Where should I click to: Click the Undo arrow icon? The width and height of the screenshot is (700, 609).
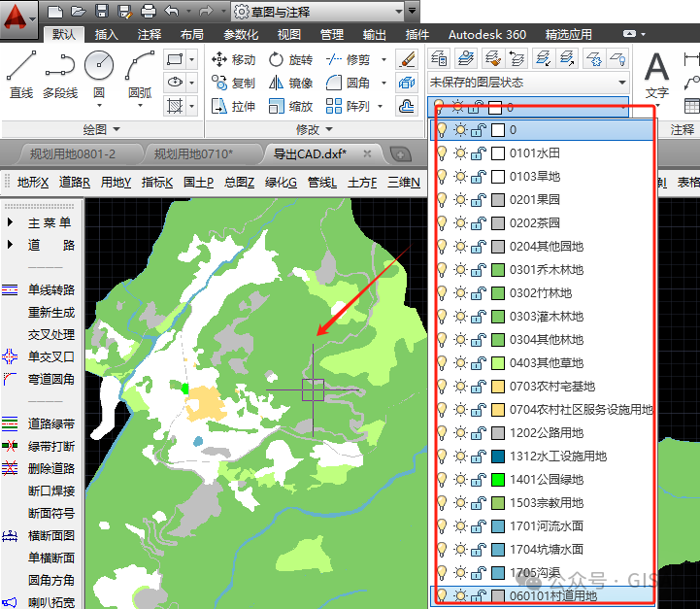coord(172,11)
